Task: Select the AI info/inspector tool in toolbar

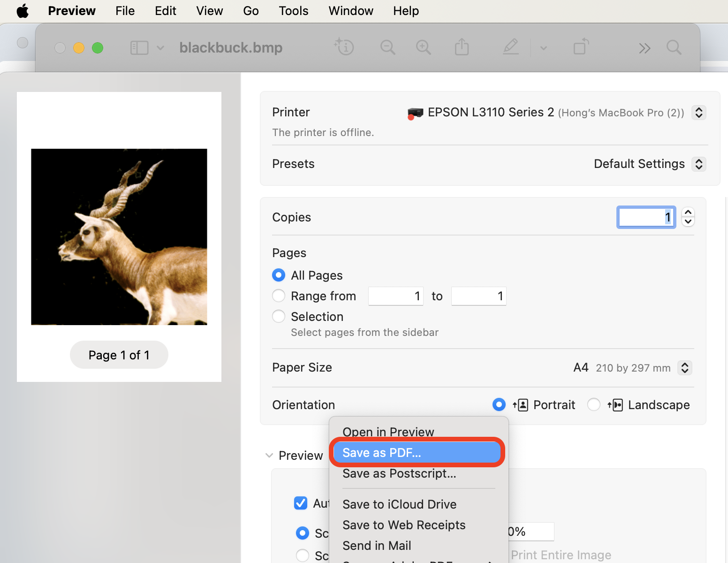Action: [344, 47]
